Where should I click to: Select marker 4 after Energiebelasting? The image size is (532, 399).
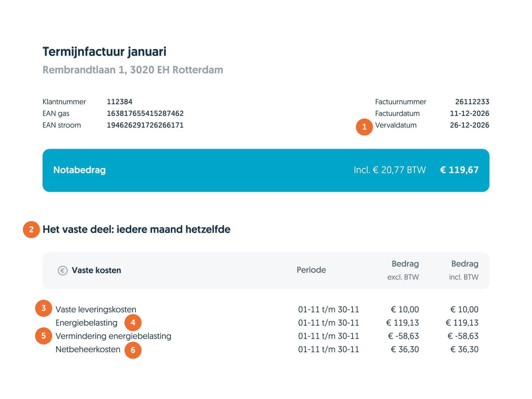(x=133, y=322)
